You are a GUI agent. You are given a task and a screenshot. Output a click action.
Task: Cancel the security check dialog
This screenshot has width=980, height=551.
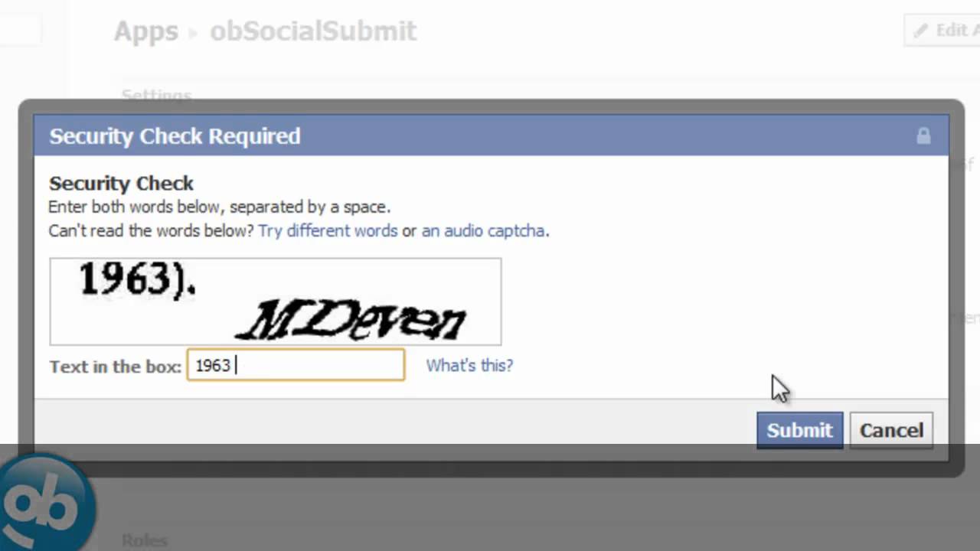tap(891, 430)
